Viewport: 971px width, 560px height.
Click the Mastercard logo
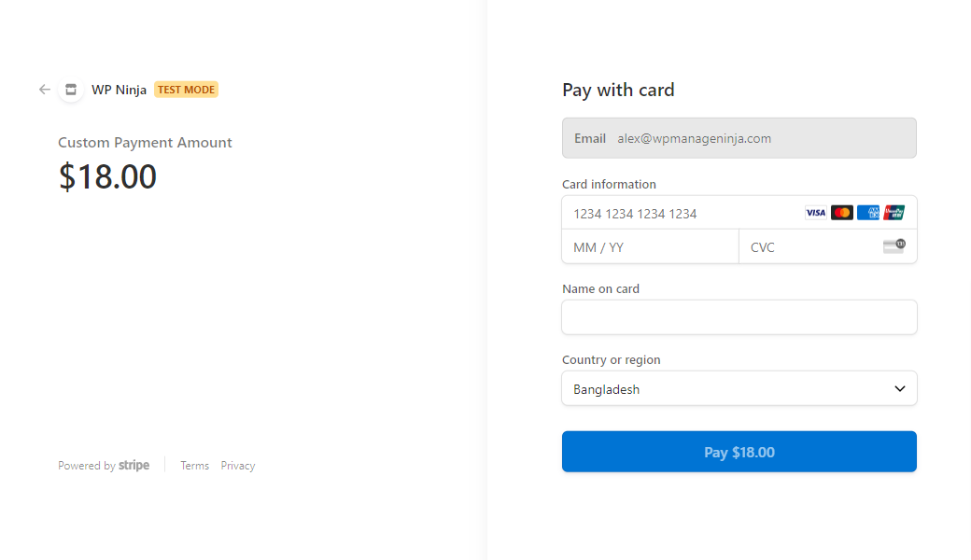[842, 213]
